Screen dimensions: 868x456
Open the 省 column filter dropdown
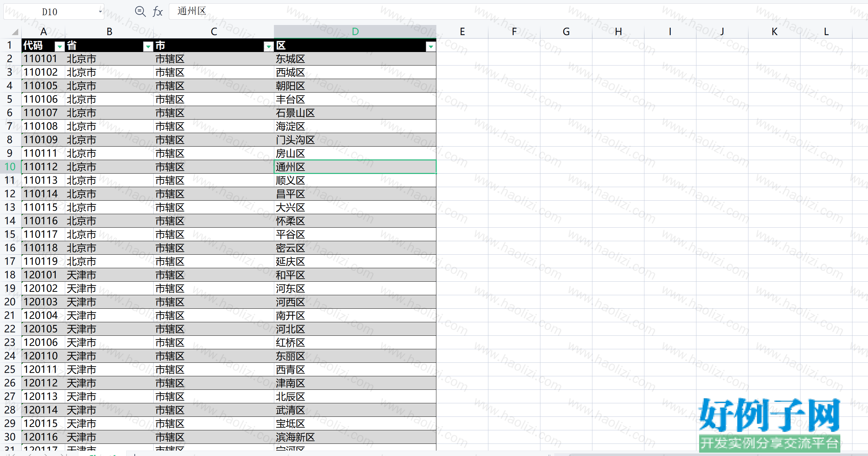tap(148, 46)
